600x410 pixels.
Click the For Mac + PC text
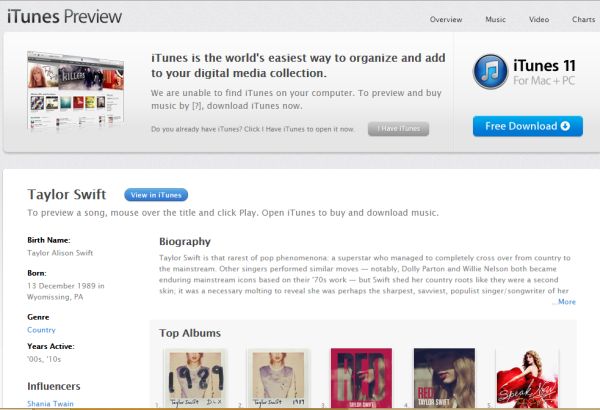tap(544, 80)
